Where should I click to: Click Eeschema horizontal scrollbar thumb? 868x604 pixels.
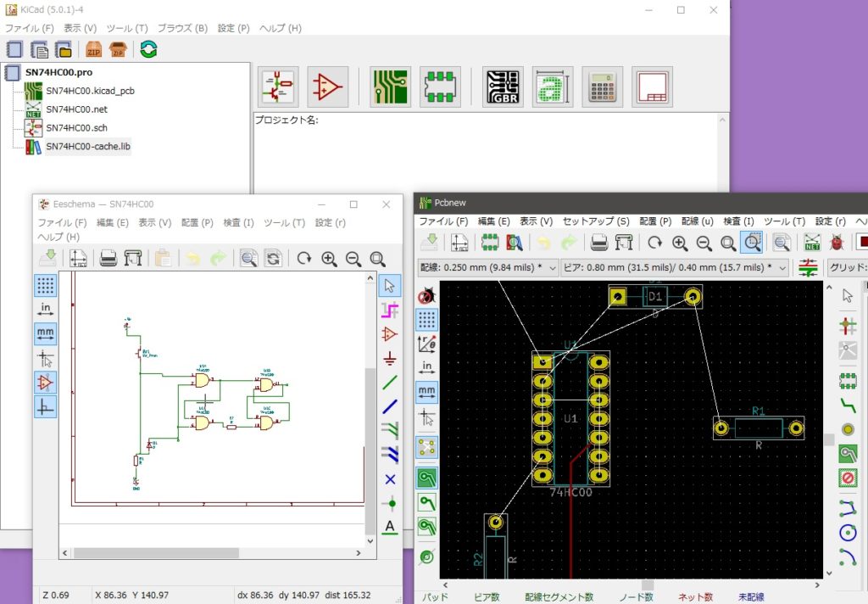coord(156,553)
